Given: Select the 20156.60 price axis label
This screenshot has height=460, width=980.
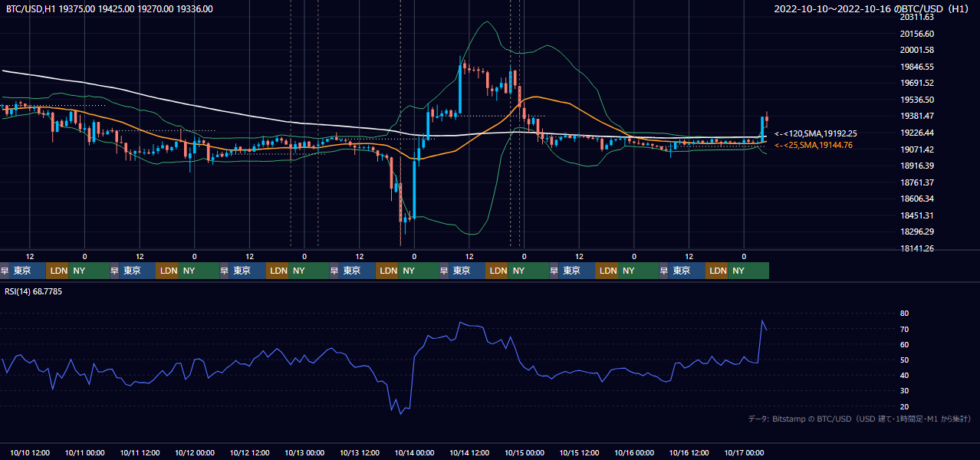Looking at the screenshot, I should tap(916, 34).
